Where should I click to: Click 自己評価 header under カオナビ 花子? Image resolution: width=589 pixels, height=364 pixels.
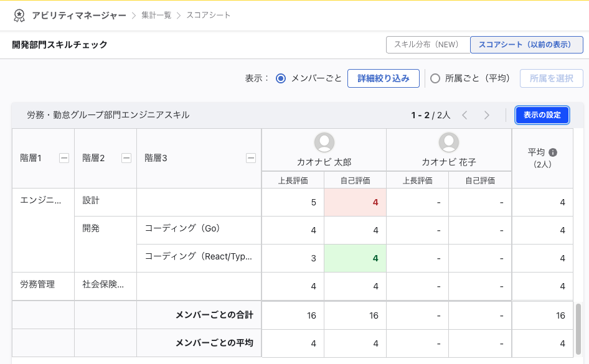(x=480, y=181)
